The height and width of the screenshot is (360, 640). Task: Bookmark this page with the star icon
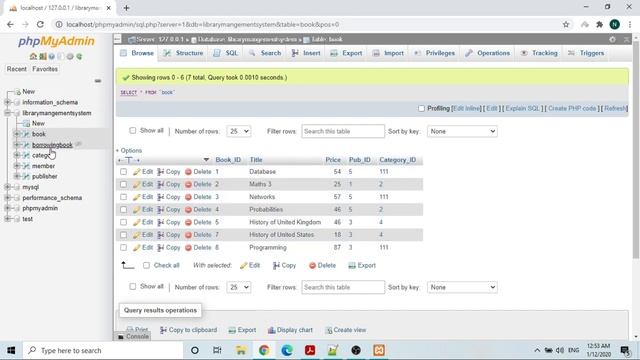click(566, 24)
